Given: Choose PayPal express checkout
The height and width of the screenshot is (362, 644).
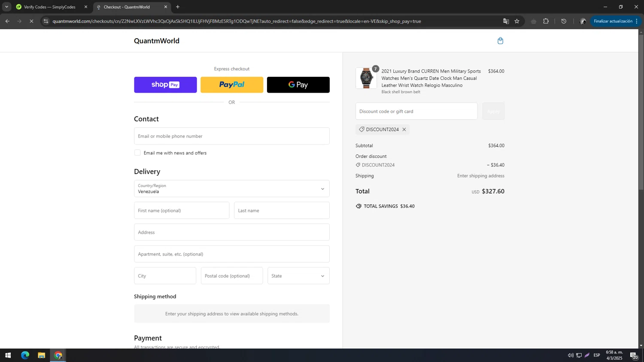Looking at the screenshot, I should point(232,85).
